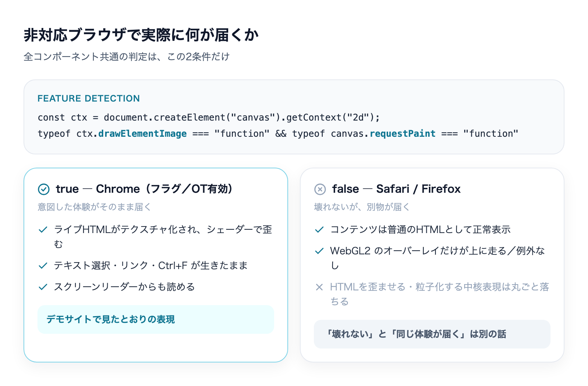Viewport: 588px width, 386px height.
Task: Click the 'drawElementImage' highlighted code term
Action: [x=143, y=133]
